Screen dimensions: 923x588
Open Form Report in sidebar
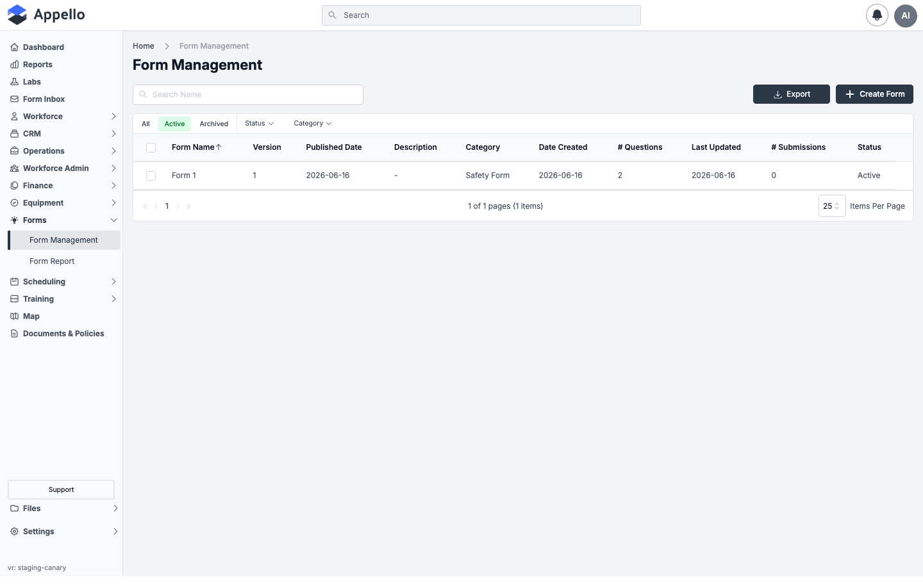[x=52, y=261]
